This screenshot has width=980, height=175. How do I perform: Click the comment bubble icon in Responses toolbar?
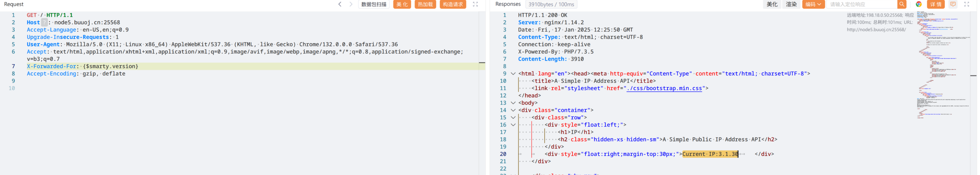953,4
